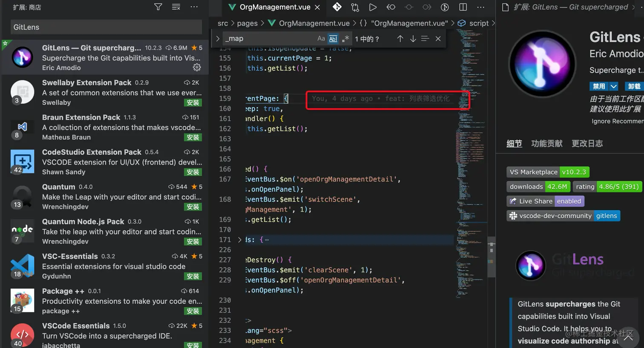Open the script breadcrumb symbol
Viewport: 644px width, 348px height.
[x=473, y=23]
